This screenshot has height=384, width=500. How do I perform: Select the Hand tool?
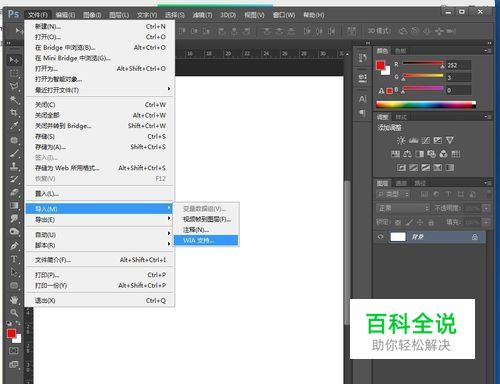coord(14,300)
